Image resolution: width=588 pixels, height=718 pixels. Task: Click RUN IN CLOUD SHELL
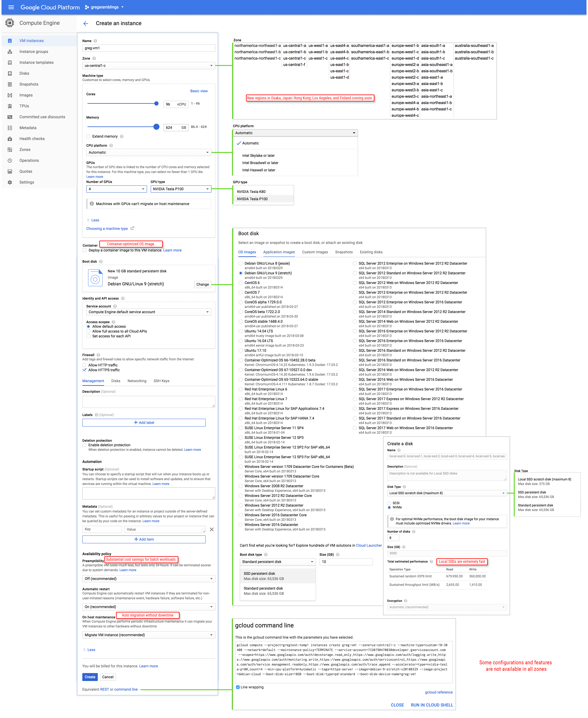432,705
